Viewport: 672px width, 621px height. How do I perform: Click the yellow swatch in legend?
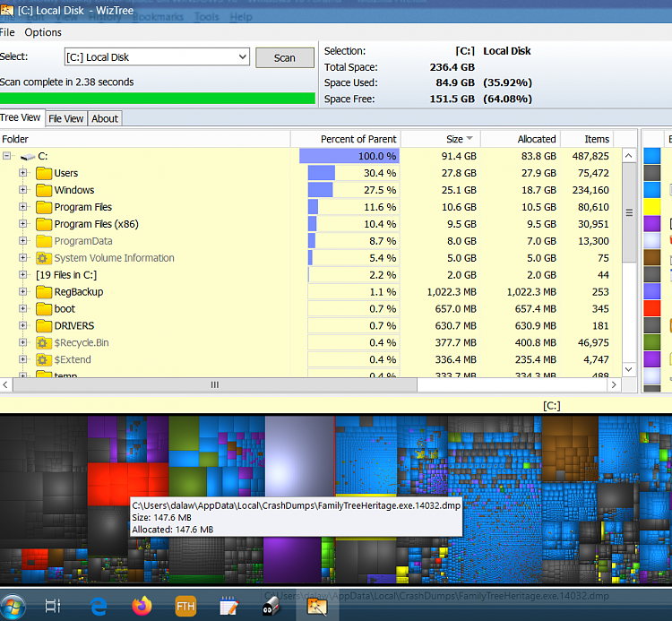(652, 207)
